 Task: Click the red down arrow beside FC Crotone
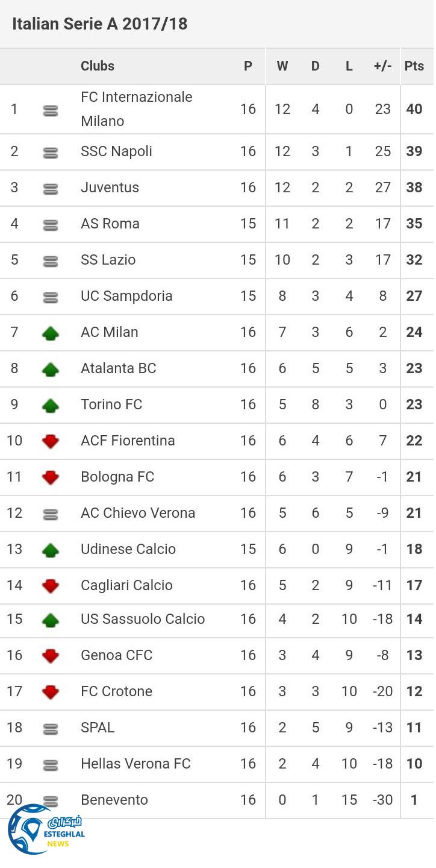coord(51,692)
